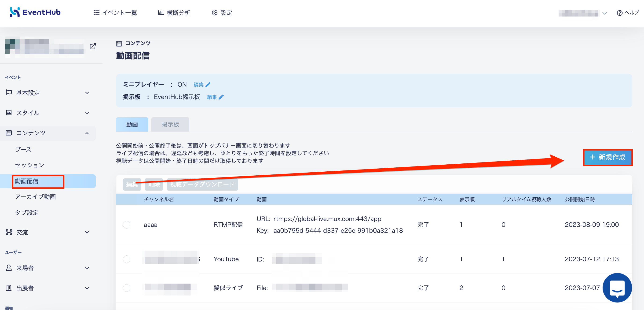Open the イベント一覧 menu
The height and width of the screenshot is (310, 644).
tap(115, 13)
